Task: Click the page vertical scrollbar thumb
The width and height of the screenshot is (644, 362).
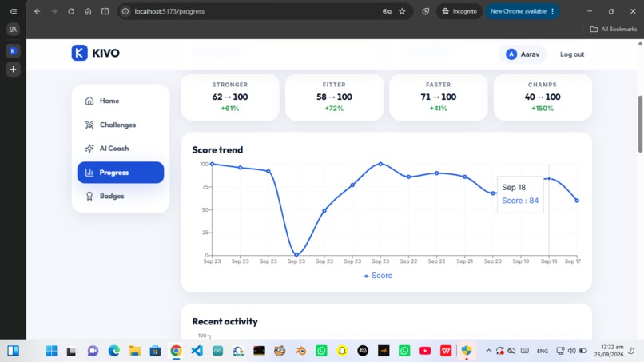Action: pos(640,124)
